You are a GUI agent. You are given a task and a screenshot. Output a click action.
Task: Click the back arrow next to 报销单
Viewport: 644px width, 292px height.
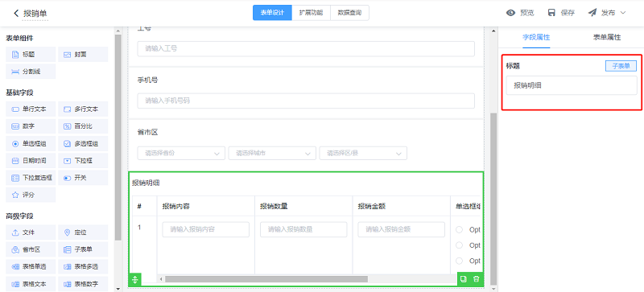click(16, 13)
